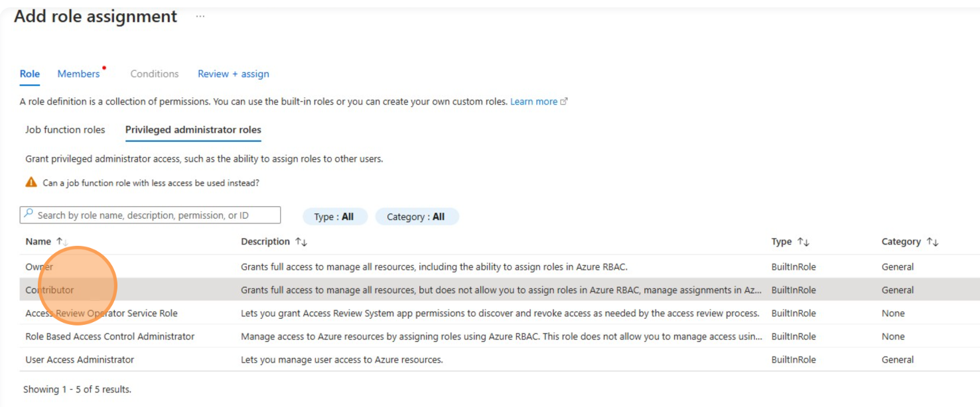Image resolution: width=980 pixels, height=407 pixels.
Task: Go to the Review + assign tab
Action: [233, 74]
